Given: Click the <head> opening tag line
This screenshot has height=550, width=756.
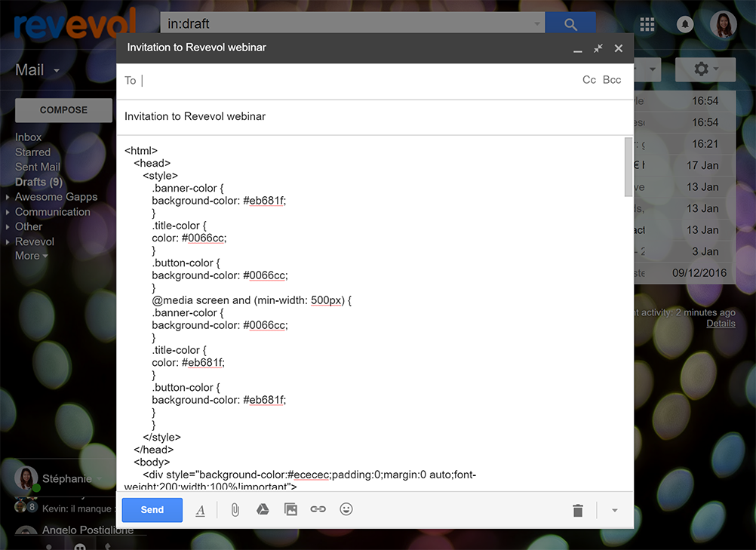Looking at the screenshot, I should pos(152,164).
